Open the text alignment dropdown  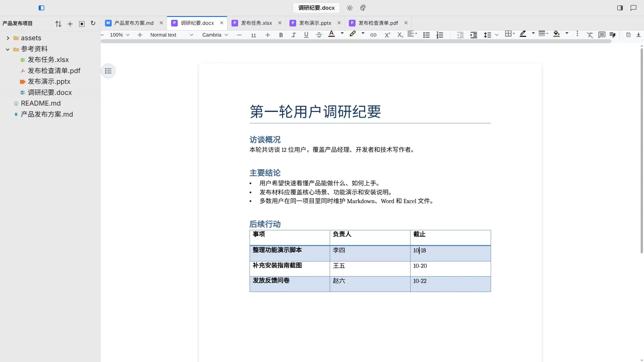pos(412,34)
